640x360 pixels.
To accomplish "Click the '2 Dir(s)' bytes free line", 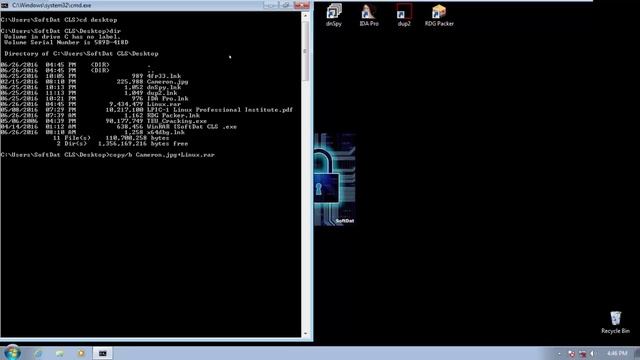I will pyautogui.click(x=122, y=144).
